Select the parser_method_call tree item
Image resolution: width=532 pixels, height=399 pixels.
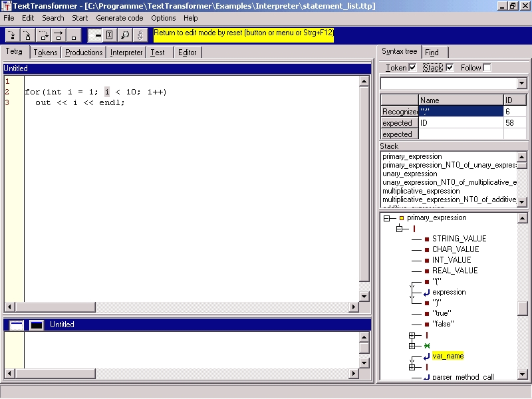[463, 377]
